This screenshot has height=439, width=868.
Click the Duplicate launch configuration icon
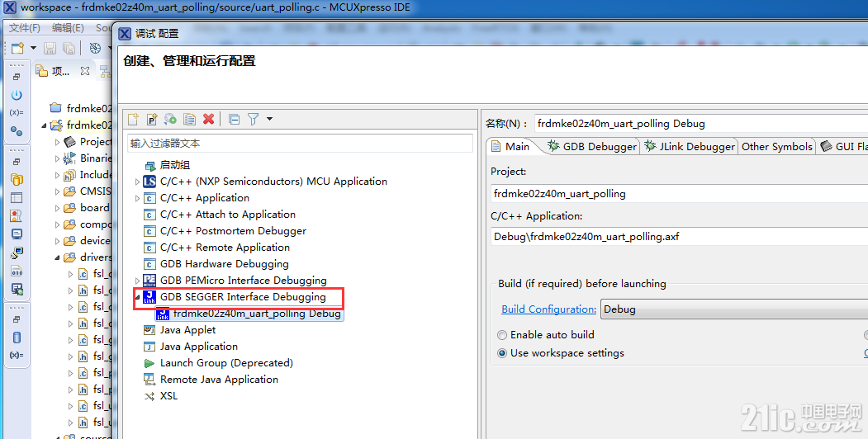[x=189, y=119]
